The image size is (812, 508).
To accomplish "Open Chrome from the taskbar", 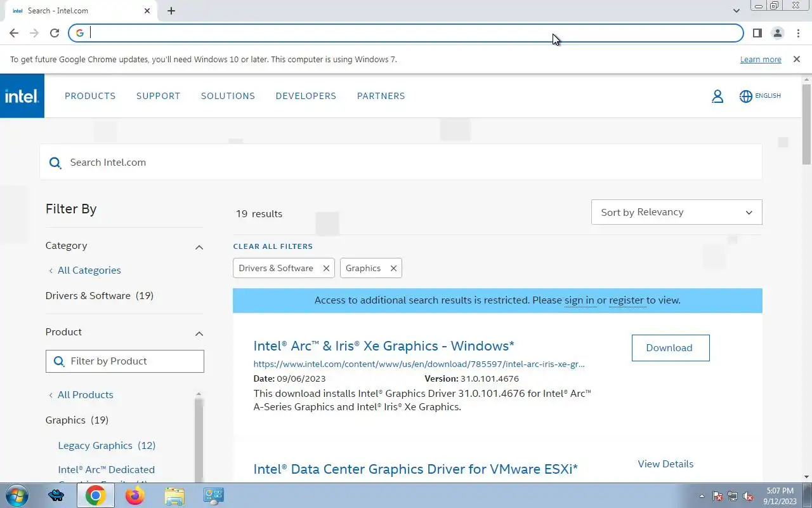I will coord(95,495).
